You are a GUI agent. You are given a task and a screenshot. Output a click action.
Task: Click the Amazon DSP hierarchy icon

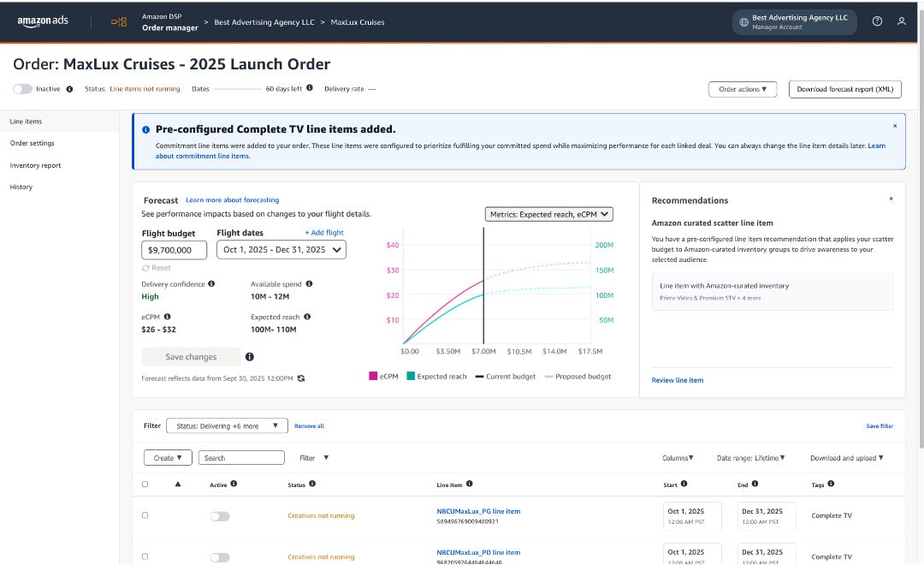pyautogui.click(x=119, y=22)
